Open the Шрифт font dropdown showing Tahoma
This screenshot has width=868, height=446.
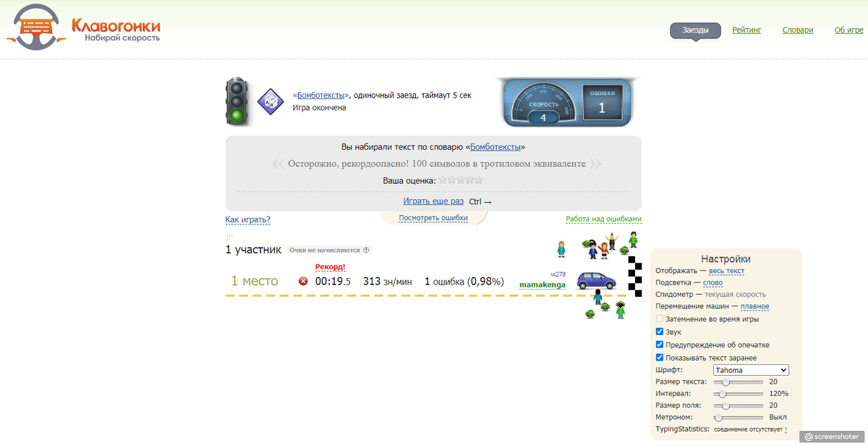(x=750, y=369)
